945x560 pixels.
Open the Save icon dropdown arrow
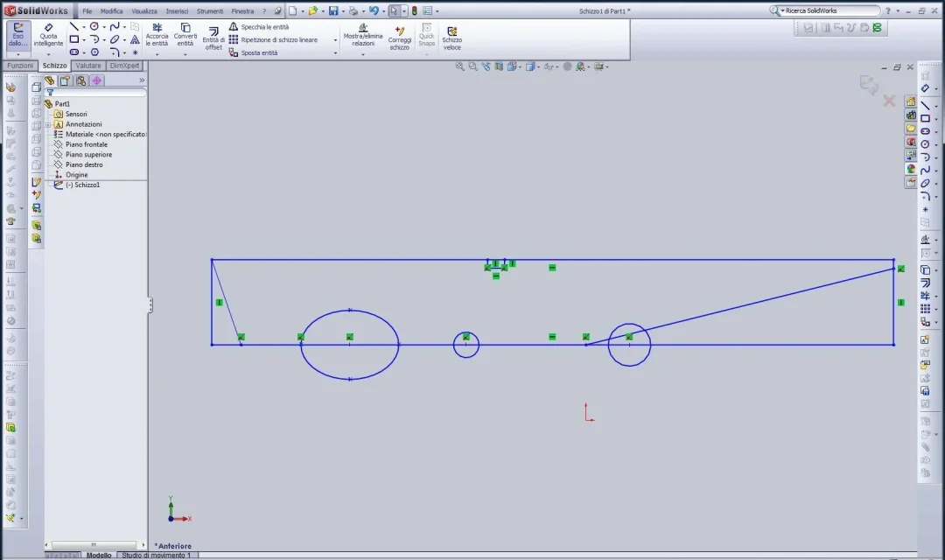point(343,10)
